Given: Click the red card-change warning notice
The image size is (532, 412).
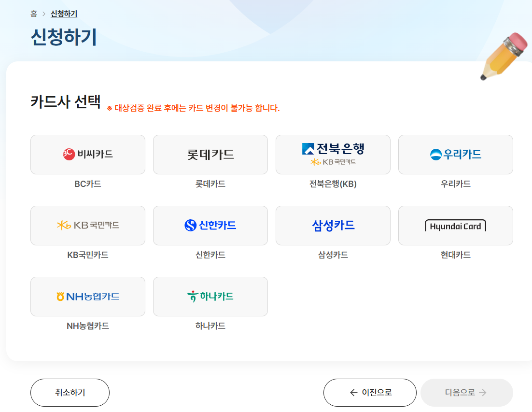Looking at the screenshot, I should coord(194,108).
